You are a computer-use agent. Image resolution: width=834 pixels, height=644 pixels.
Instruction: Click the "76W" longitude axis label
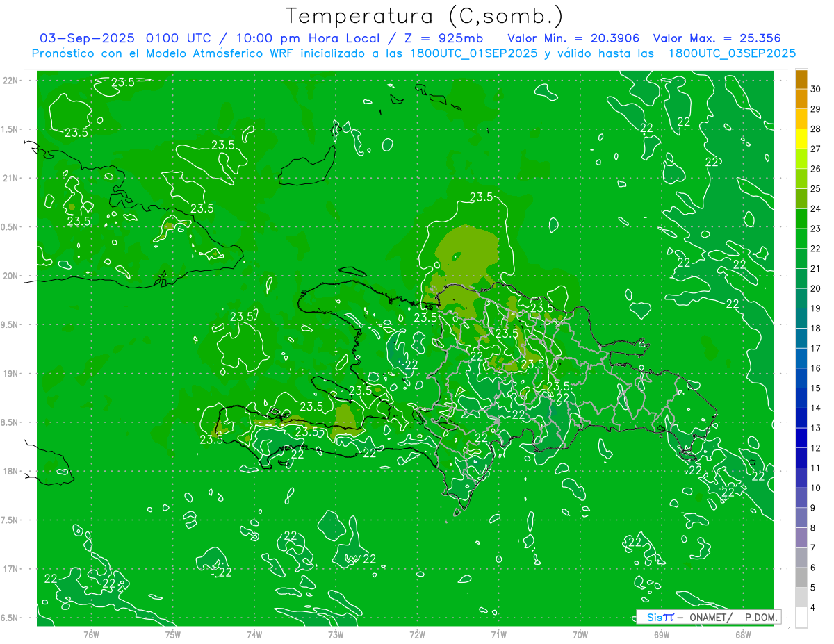coord(91,635)
